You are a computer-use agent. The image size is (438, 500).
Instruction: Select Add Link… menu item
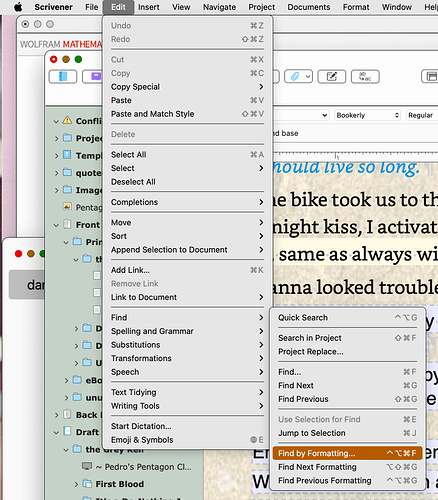coord(187,270)
